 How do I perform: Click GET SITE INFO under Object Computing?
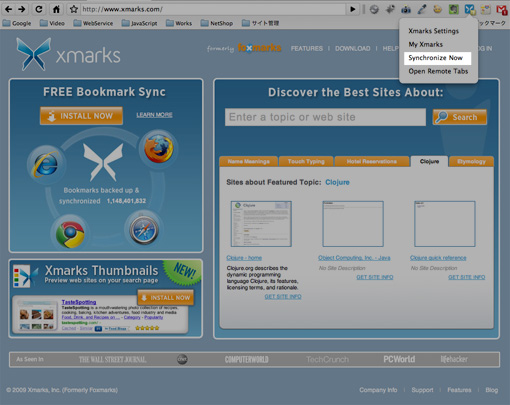point(375,277)
